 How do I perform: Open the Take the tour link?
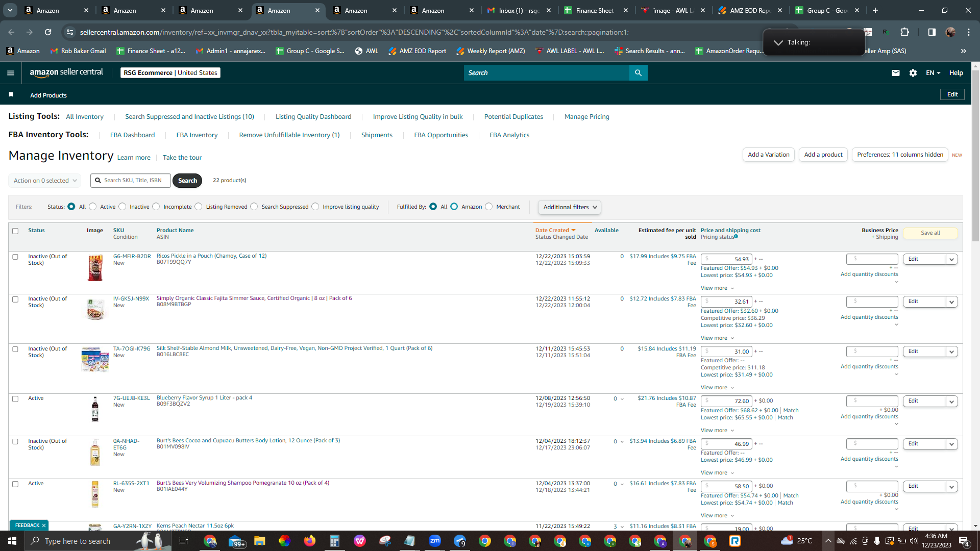[x=182, y=158]
